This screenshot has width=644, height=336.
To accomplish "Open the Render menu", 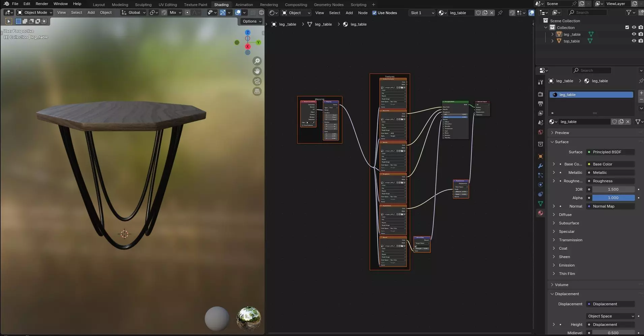I will (42, 4).
